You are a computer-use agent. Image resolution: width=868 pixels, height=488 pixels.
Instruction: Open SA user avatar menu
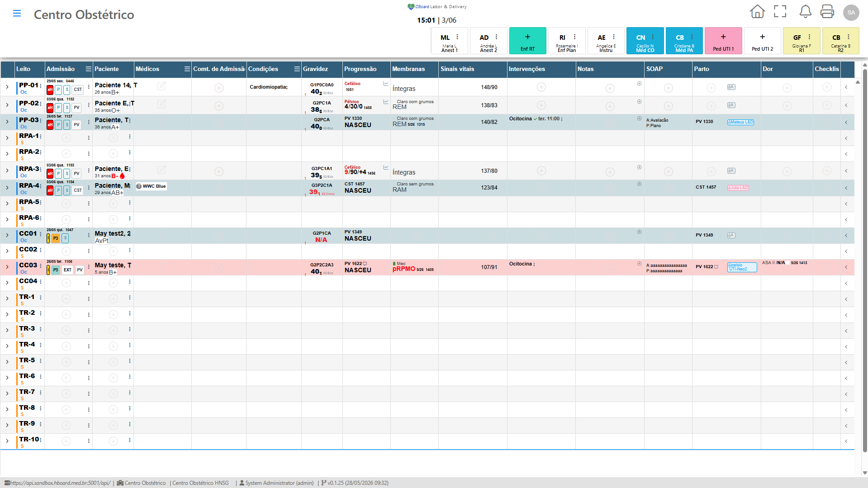pyautogui.click(x=851, y=12)
